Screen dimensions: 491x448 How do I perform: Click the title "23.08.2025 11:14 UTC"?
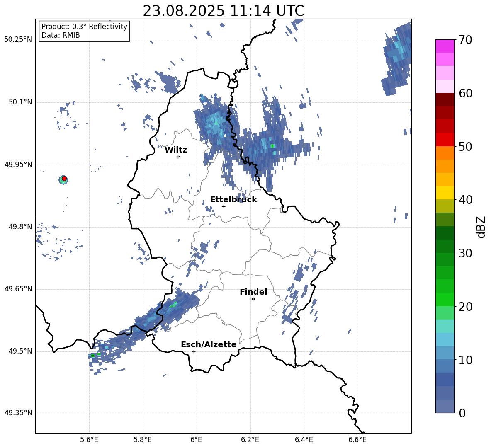(x=223, y=11)
